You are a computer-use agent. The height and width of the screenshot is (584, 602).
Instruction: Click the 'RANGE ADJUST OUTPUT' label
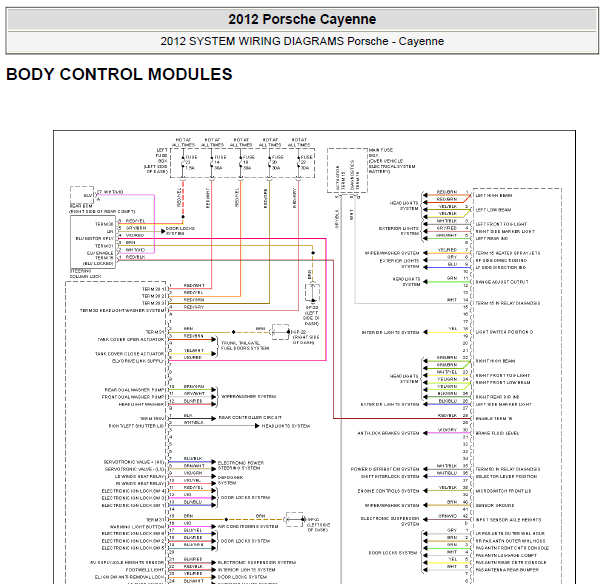click(x=502, y=282)
